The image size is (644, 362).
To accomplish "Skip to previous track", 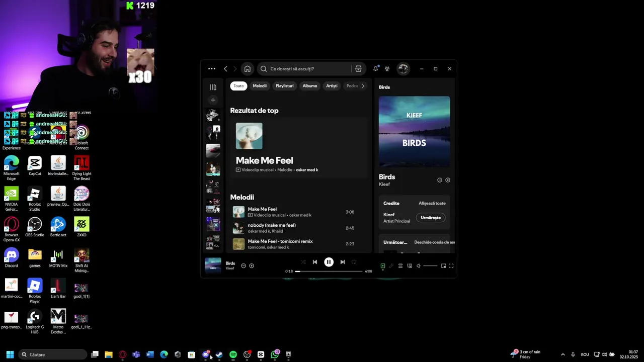I will (x=315, y=262).
